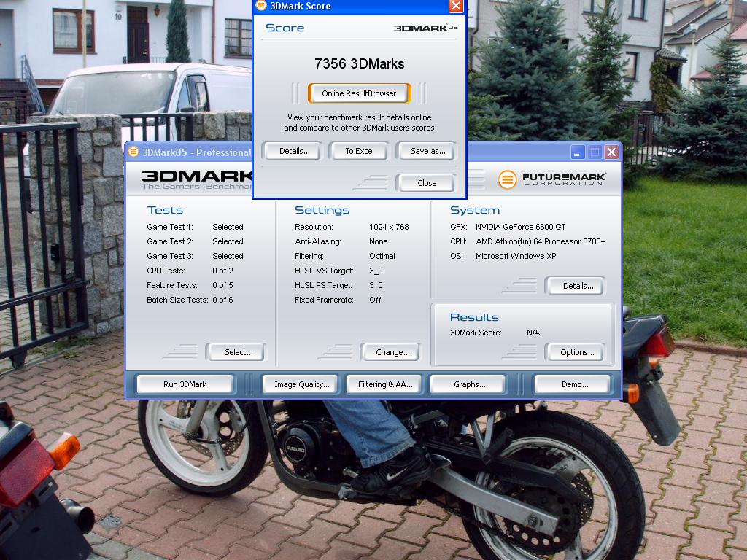Close 3DMark Score window with the X
This screenshot has height=560, width=747.
pyautogui.click(x=455, y=6)
